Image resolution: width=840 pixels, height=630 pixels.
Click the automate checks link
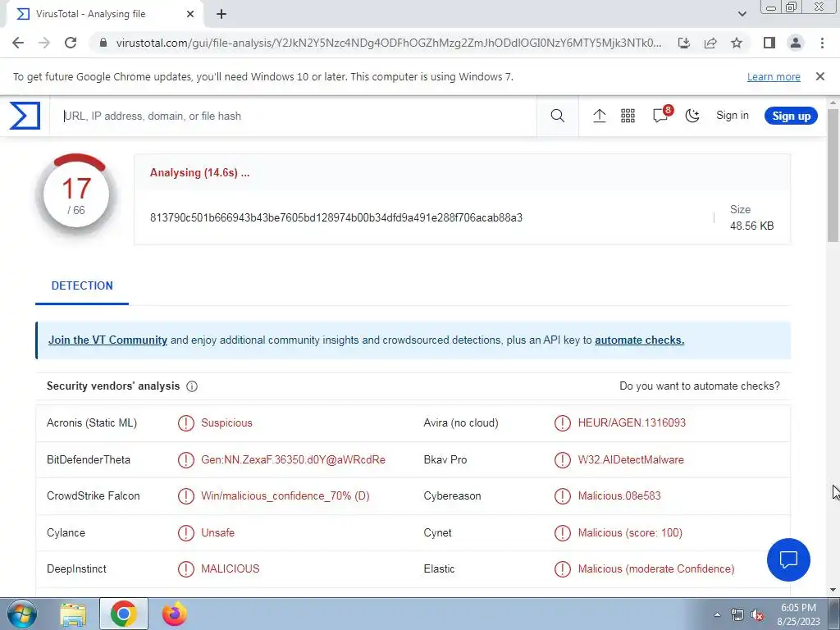coord(639,340)
